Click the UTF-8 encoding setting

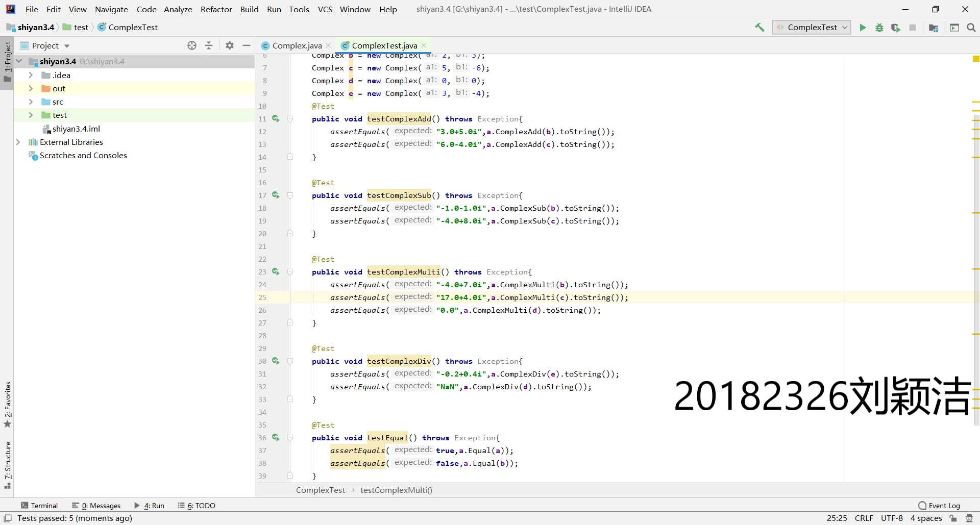(892, 518)
